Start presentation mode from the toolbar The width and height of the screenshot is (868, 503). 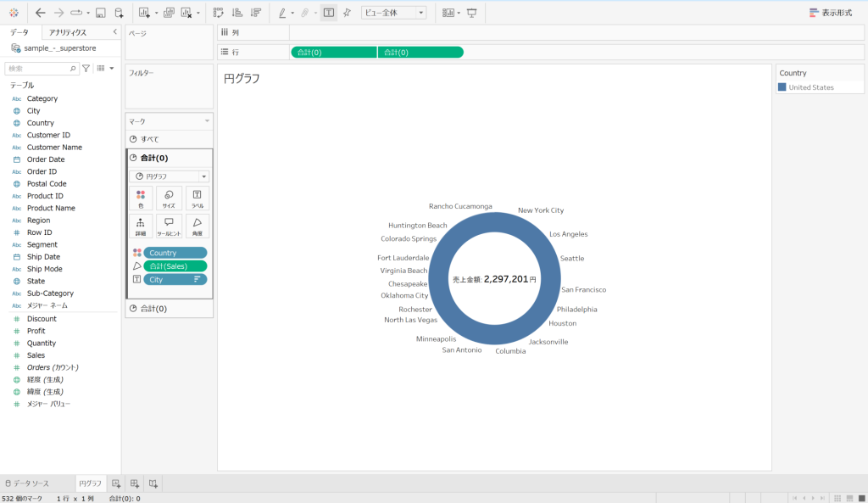click(x=471, y=13)
